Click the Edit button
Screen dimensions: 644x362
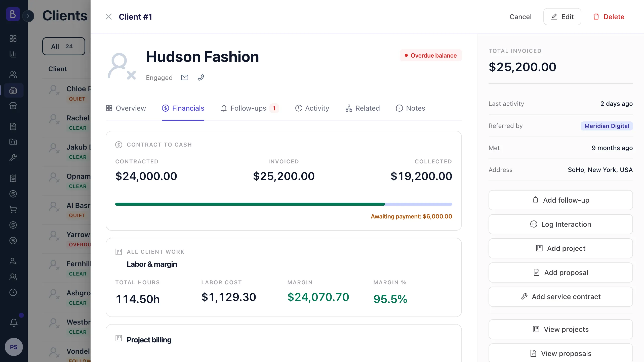click(x=562, y=17)
